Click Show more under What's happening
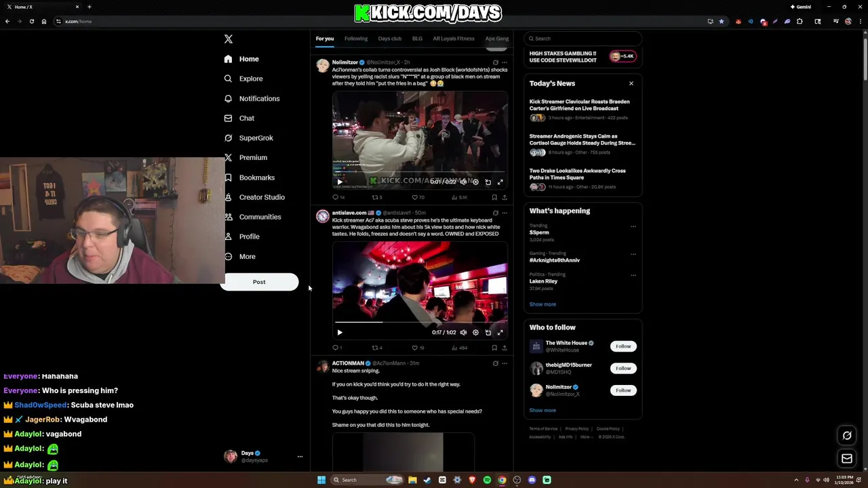Screen dimensions: 868x488 pos(542,304)
